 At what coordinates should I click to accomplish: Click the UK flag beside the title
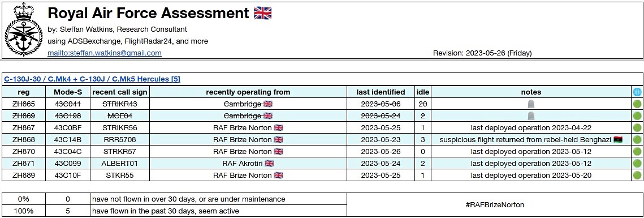(x=262, y=13)
